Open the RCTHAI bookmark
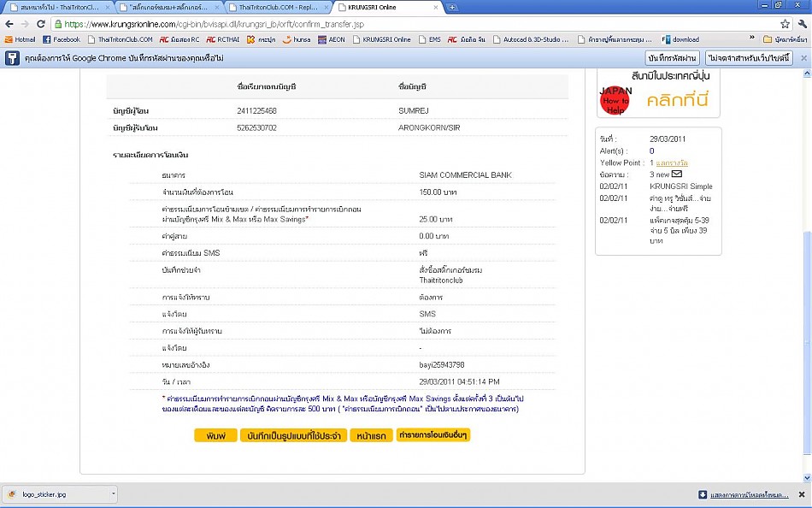This screenshot has height=508, width=812. click(223, 39)
